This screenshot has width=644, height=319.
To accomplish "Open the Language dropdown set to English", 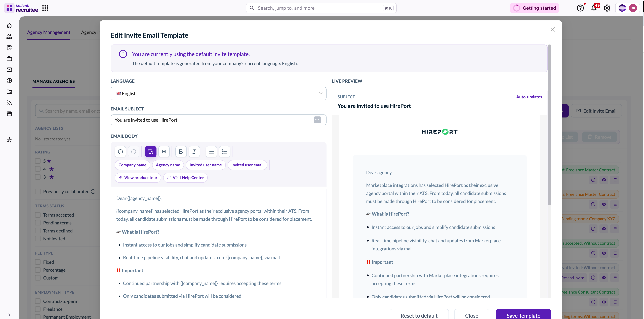I will point(218,94).
